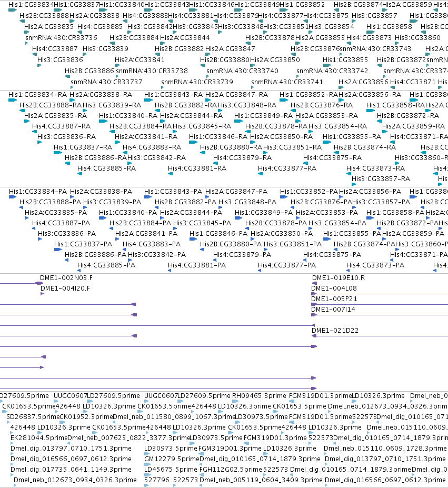Select the His4:CG33887 gene label
The width and height of the screenshot is (448, 488).
(x=55, y=49)
